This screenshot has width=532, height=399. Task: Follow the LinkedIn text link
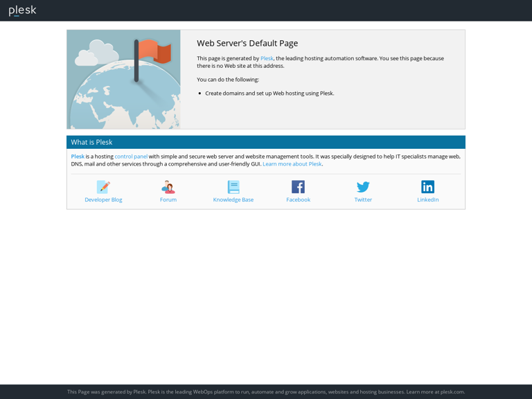pos(427,199)
